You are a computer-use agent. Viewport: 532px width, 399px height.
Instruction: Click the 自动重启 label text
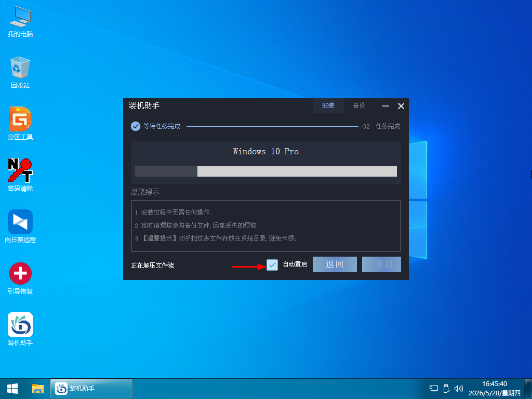[295, 264]
